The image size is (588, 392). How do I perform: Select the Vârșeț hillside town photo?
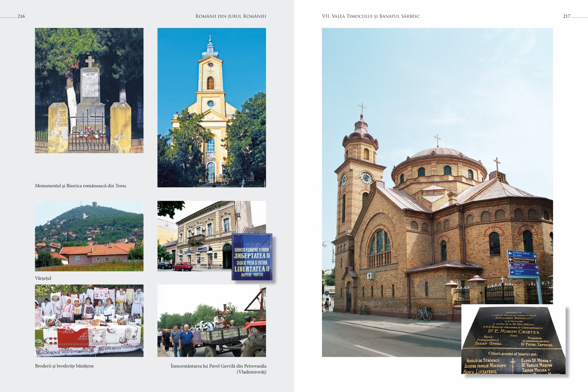(89, 236)
